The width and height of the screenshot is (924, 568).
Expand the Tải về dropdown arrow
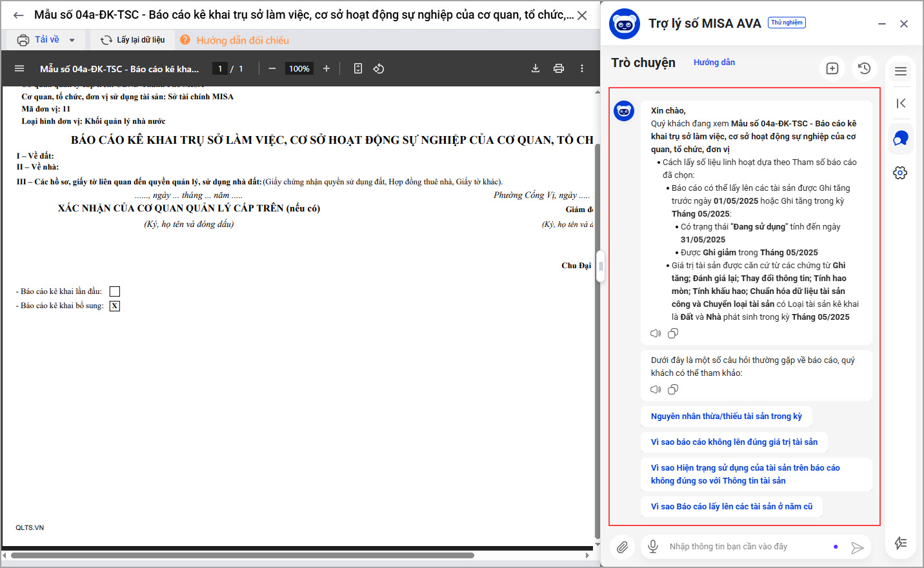pos(72,40)
